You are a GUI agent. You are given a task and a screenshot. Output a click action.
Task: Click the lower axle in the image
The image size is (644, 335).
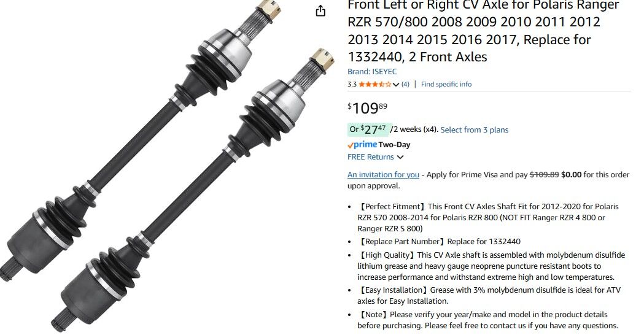tap(193, 189)
